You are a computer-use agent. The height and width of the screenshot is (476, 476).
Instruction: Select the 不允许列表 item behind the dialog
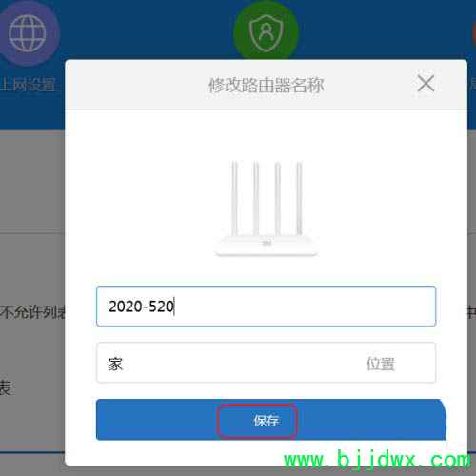tap(32, 312)
